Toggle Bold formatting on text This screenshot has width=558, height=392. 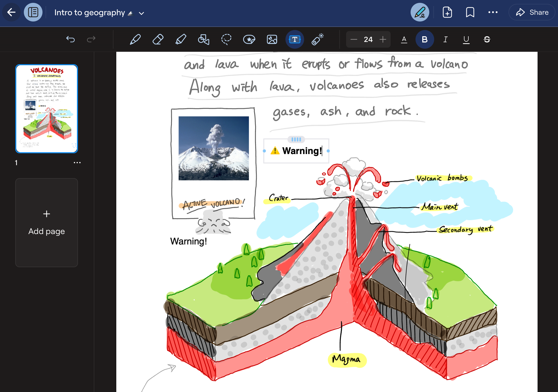425,39
